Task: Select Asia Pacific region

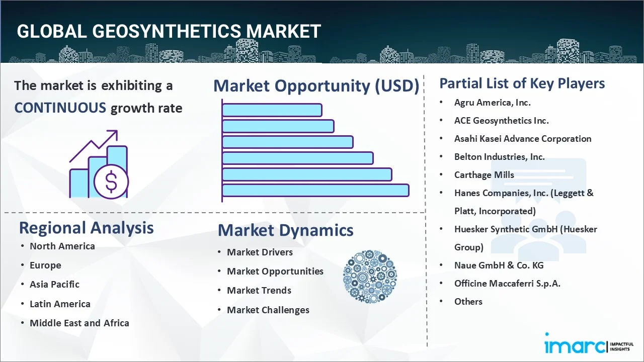Action: pyautogui.click(x=54, y=284)
